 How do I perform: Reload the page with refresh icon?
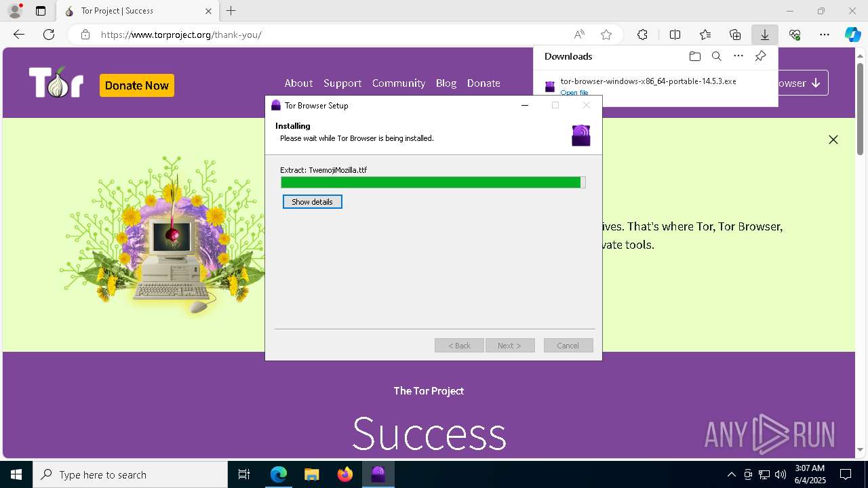pos(49,35)
